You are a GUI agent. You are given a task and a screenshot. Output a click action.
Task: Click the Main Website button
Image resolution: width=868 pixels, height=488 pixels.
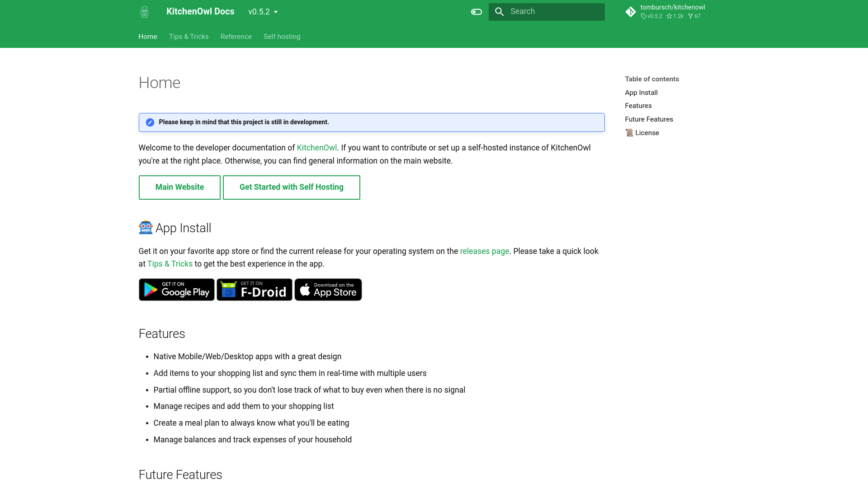pyautogui.click(x=179, y=187)
